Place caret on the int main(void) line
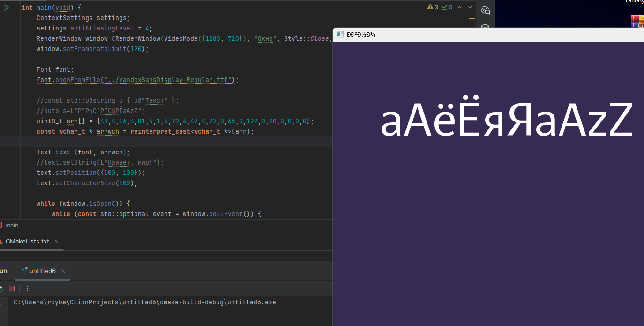 pos(52,8)
